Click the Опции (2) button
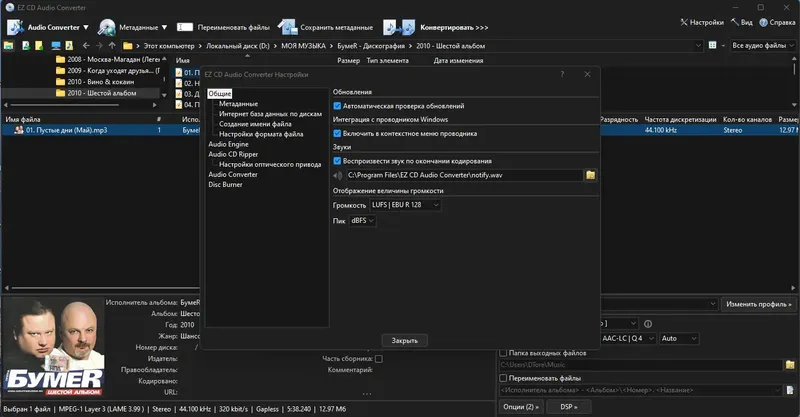 point(521,407)
